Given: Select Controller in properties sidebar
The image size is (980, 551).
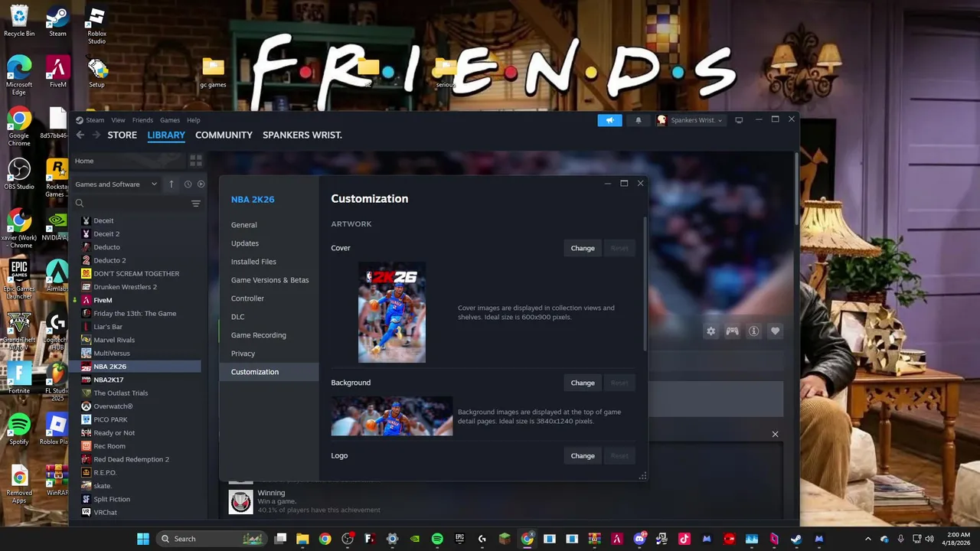Looking at the screenshot, I should pos(269,298).
